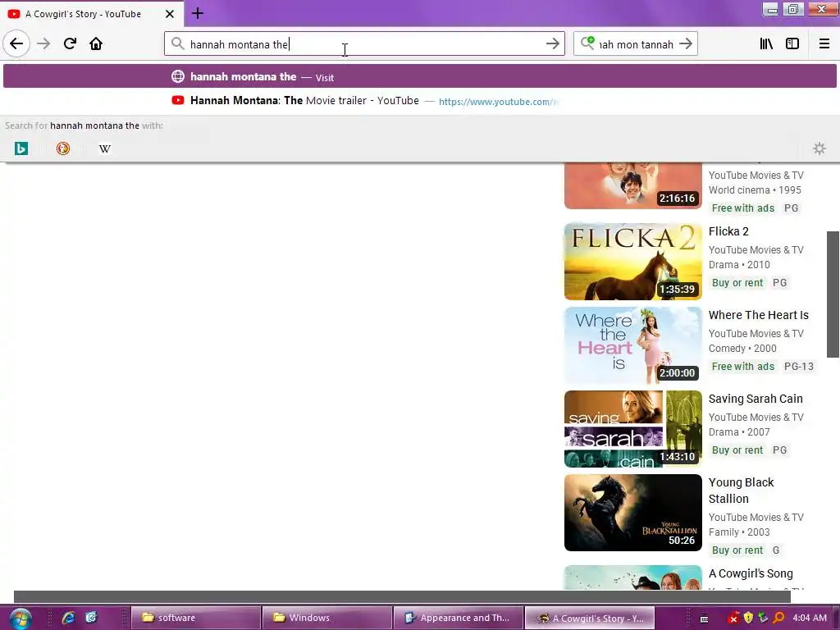Open search settings gear icon

(x=819, y=148)
